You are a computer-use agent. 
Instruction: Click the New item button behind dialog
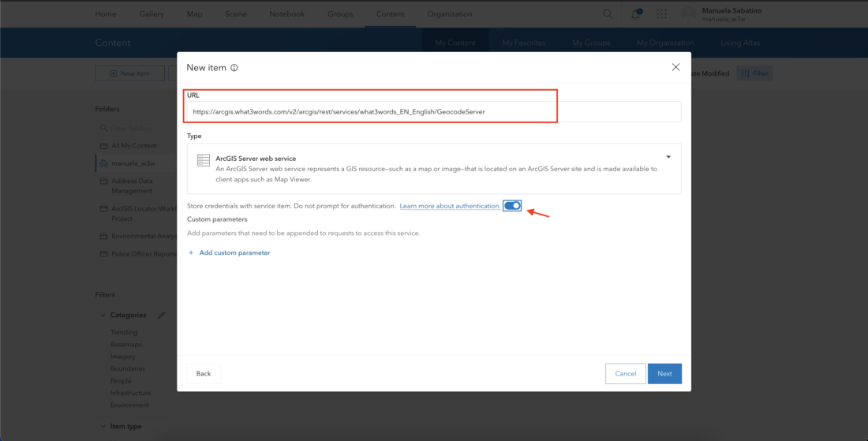[x=129, y=73]
